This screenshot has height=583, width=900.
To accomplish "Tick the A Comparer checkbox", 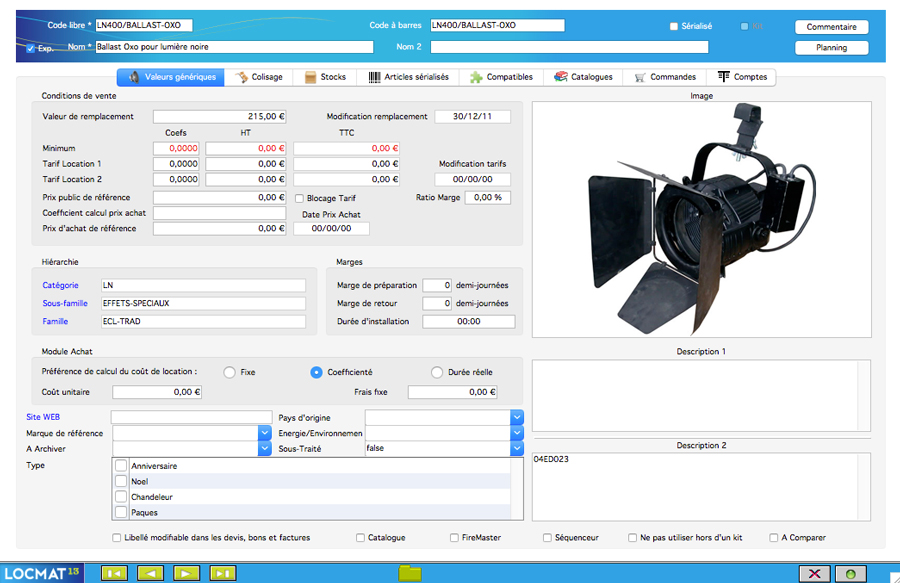I will [773, 538].
